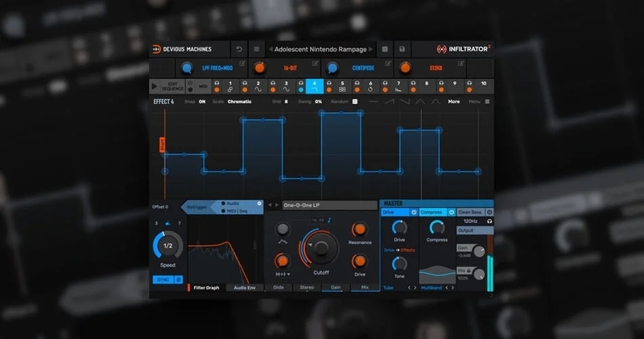Next Tube drive type arrow
Viewport: 644px width, 339px height.
[x=415, y=287]
